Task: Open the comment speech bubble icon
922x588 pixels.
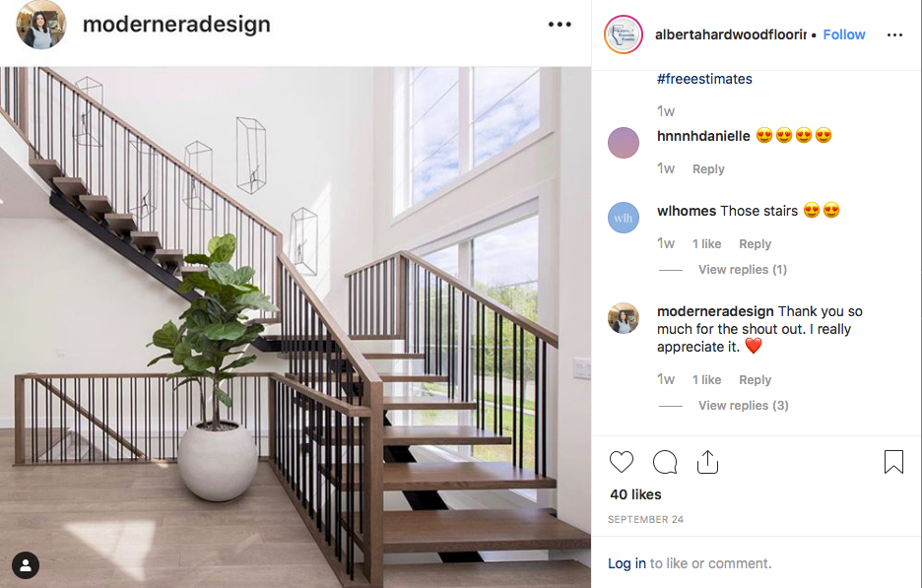Action: (x=665, y=462)
